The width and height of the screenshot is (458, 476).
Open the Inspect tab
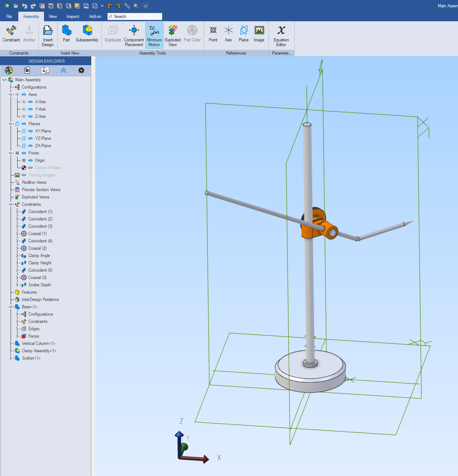pos(73,16)
